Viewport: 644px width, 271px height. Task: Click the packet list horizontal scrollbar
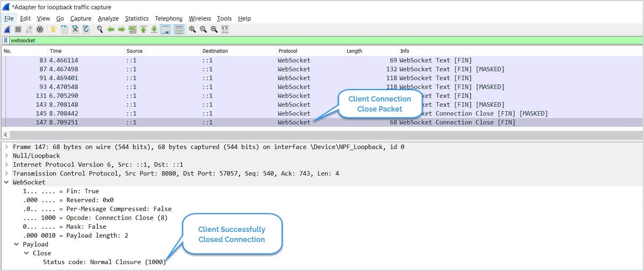(x=322, y=134)
